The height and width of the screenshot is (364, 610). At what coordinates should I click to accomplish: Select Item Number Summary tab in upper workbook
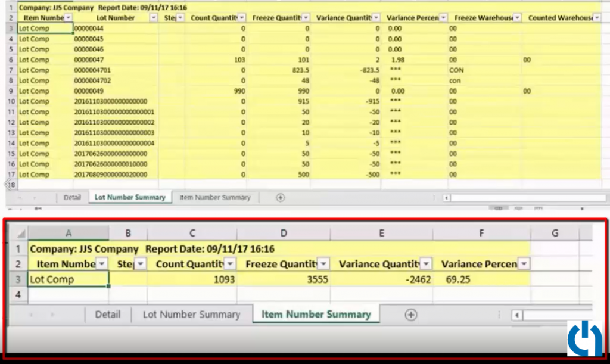214,198
